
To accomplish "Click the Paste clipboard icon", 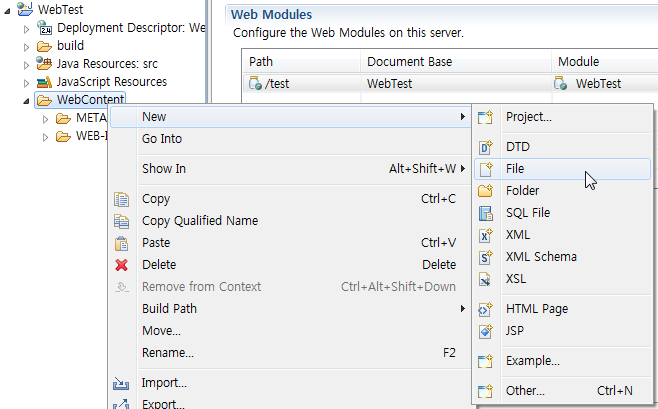I will (x=122, y=243).
